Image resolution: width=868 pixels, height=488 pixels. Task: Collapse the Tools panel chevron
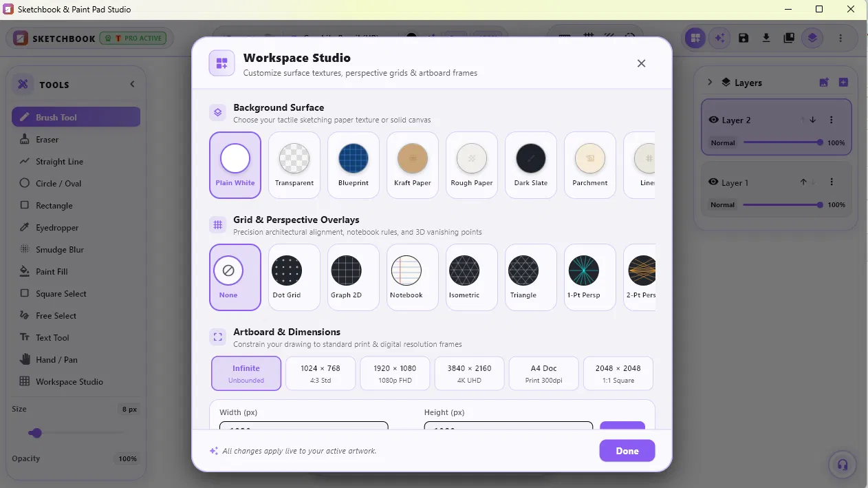tap(133, 84)
